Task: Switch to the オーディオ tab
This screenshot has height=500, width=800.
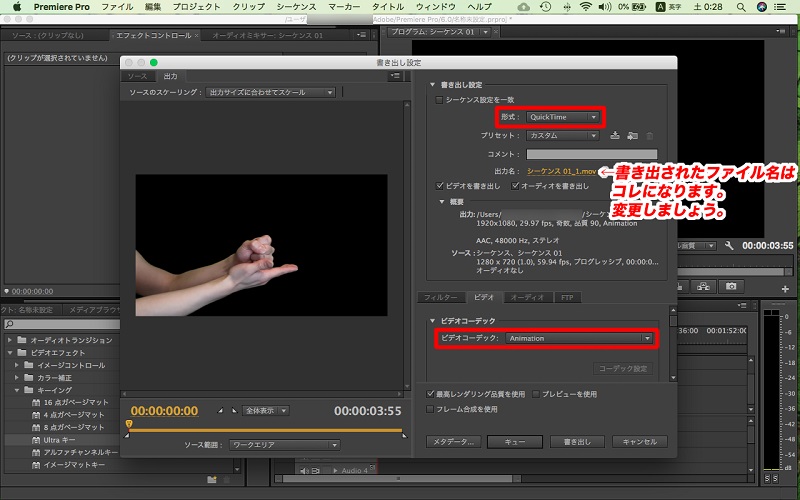Action: (x=526, y=297)
